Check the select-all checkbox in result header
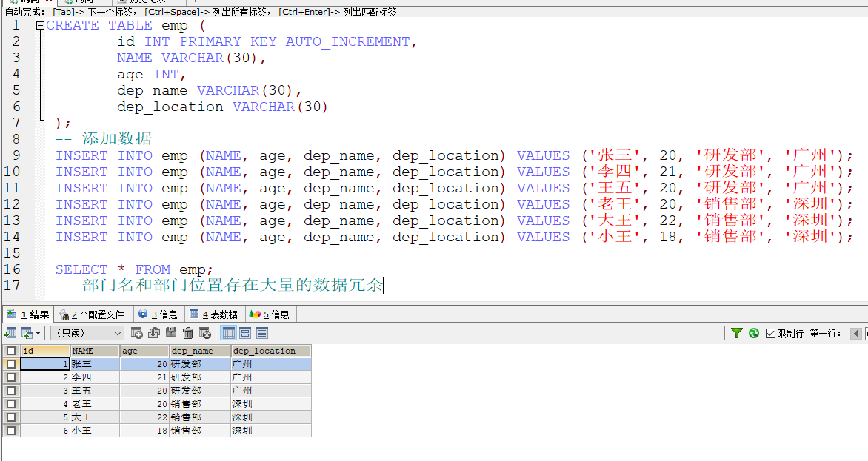The image size is (868, 461). 10,350
